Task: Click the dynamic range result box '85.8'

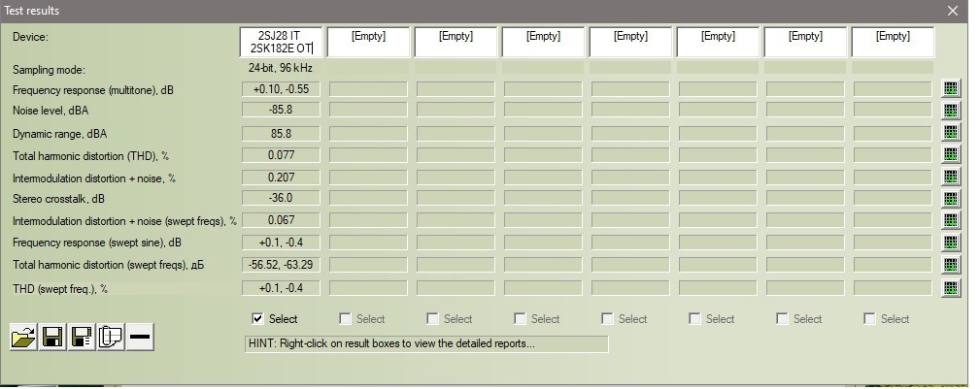Action: (282, 134)
